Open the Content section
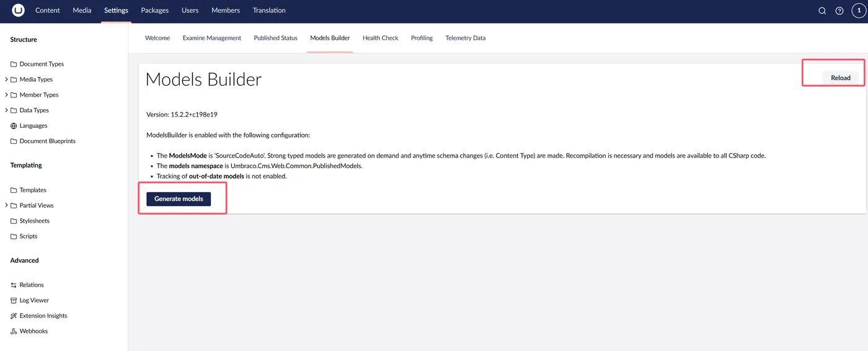Viewport: 868px width, 351px height. pos(48,11)
